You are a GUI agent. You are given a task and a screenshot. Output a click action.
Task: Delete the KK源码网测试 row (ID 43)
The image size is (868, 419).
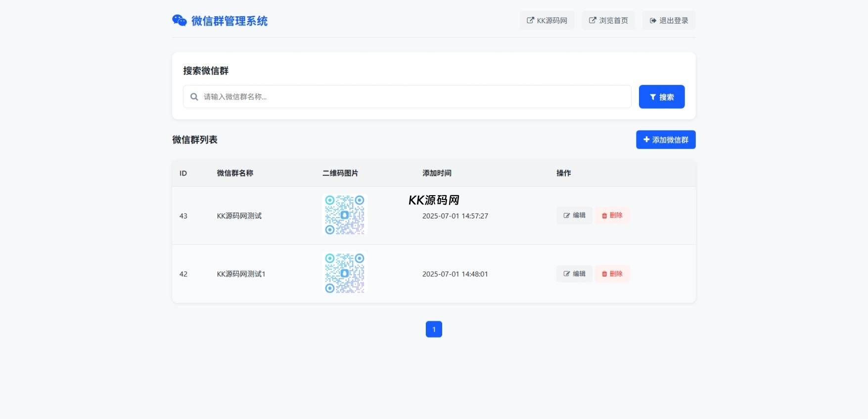click(612, 215)
